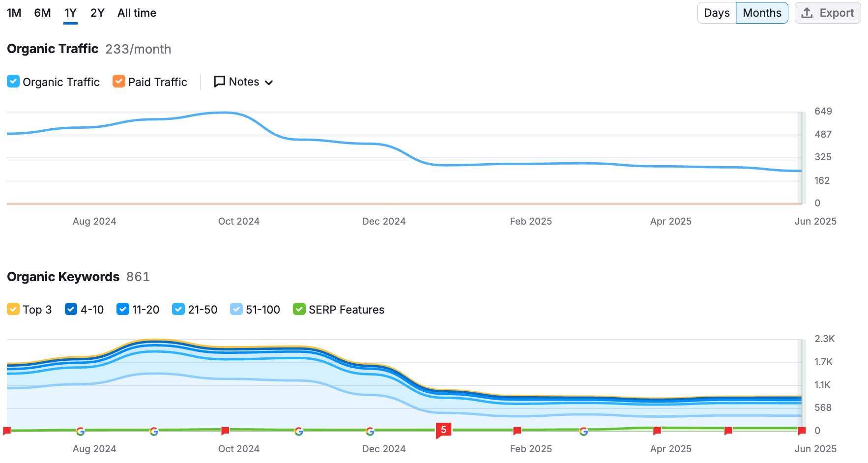The height and width of the screenshot is (463, 868).
Task: Open the red note flag near Oct 2024
Action: (225, 431)
